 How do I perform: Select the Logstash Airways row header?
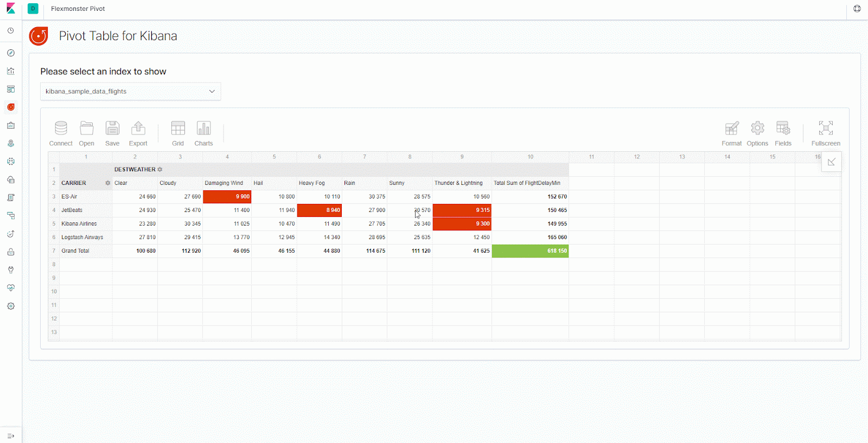click(x=86, y=237)
